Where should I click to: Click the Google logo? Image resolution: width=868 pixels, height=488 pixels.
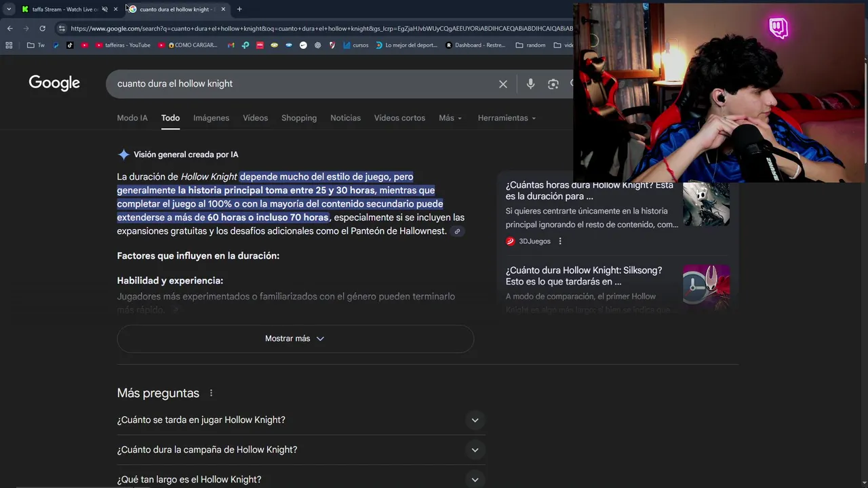pos(54,83)
